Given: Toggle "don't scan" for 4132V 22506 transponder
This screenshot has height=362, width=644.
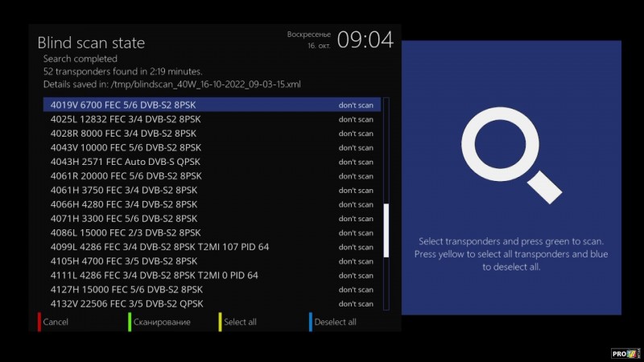Looking at the screenshot, I should [355, 304].
